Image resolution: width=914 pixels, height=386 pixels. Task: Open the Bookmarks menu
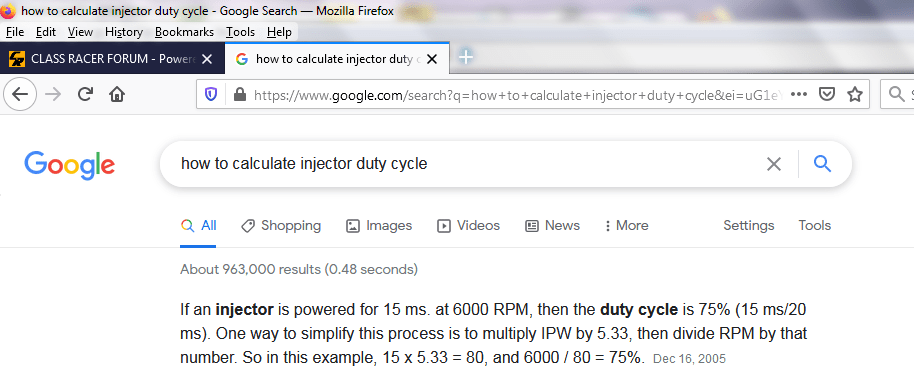tap(184, 32)
